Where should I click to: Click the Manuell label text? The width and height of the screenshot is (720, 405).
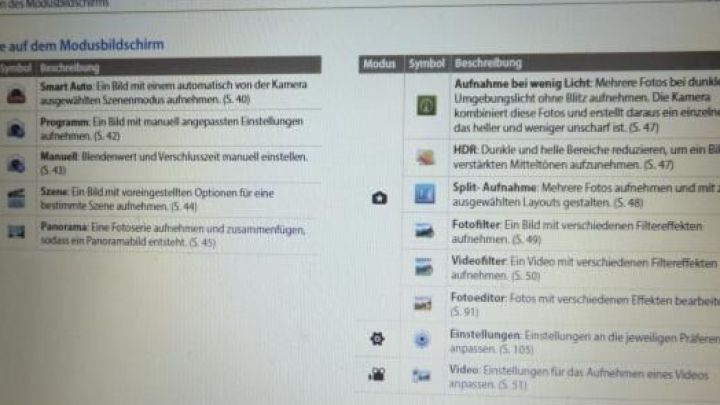click(59, 157)
